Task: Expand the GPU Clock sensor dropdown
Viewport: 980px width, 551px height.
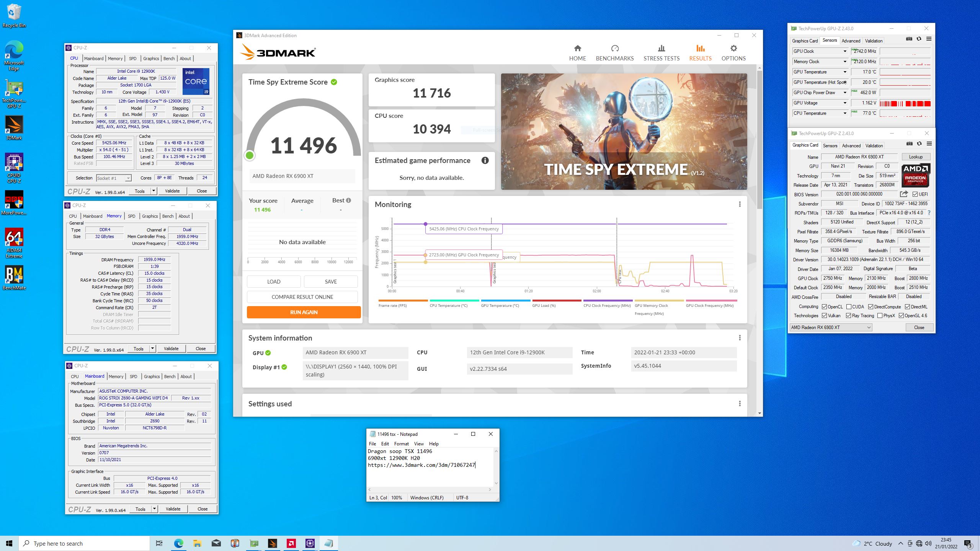Action: pyautogui.click(x=844, y=51)
